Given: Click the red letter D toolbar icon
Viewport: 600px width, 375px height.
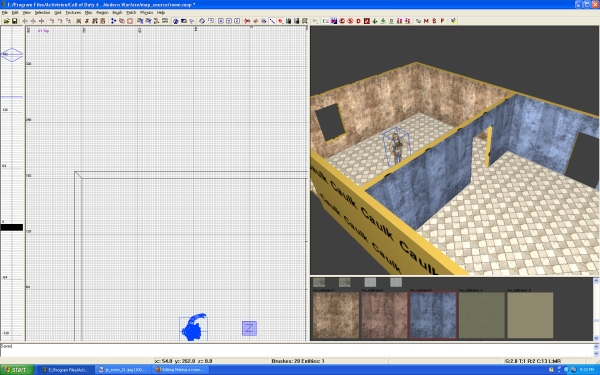Looking at the screenshot, I should [x=359, y=21].
